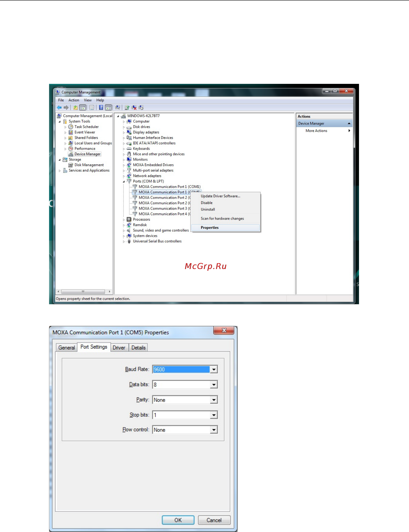Click the blue Help question-mark icon
409x532 pixels.
coord(101,107)
